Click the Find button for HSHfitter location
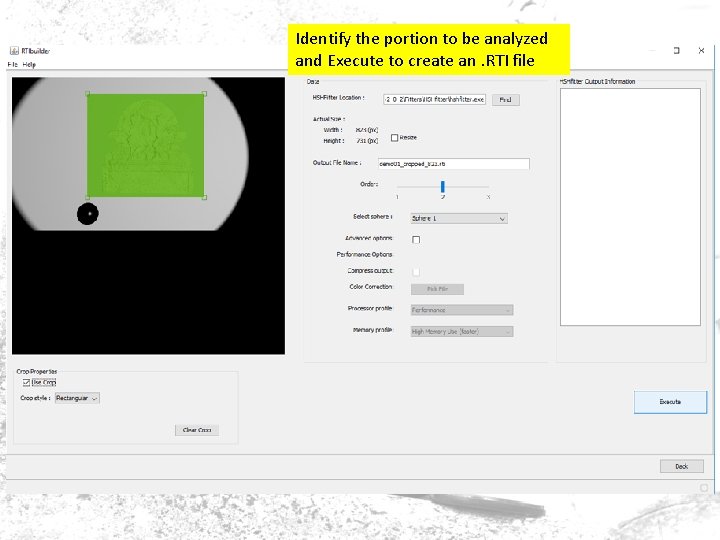The image size is (720, 540). 506,100
